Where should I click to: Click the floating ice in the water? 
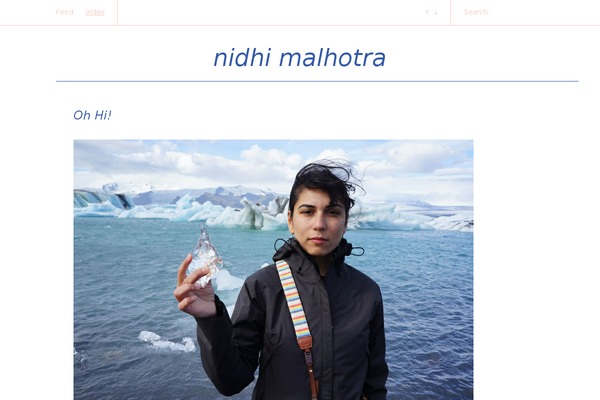167,341
